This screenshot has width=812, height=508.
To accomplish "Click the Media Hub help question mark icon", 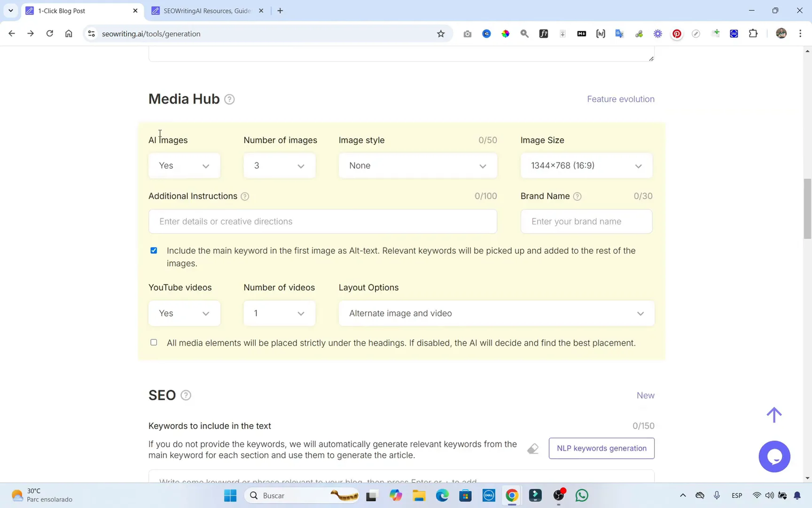I will tap(229, 99).
